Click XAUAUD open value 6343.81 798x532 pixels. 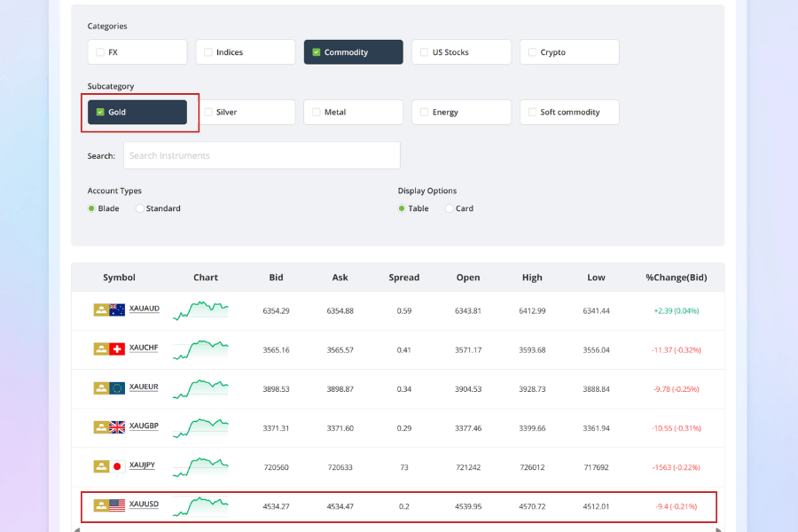(x=468, y=311)
